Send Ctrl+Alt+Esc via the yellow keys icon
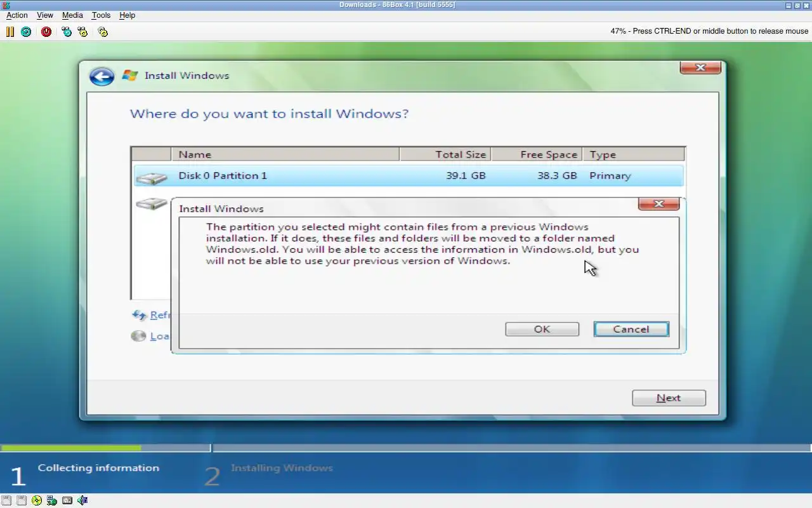This screenshot has width=812, height=508. 82,31
